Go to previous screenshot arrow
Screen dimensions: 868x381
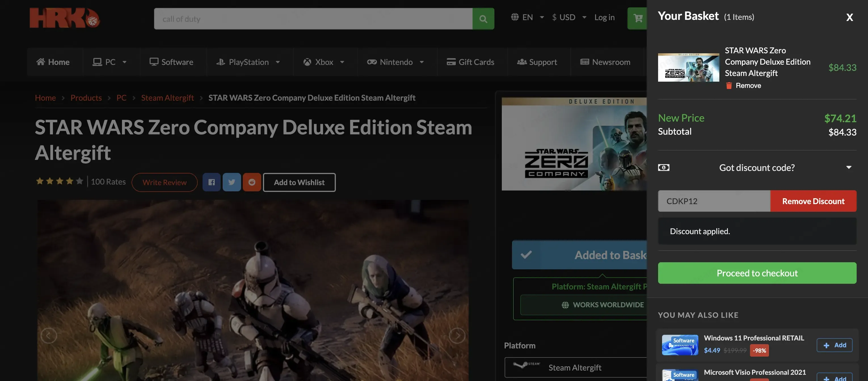point(49,336)
